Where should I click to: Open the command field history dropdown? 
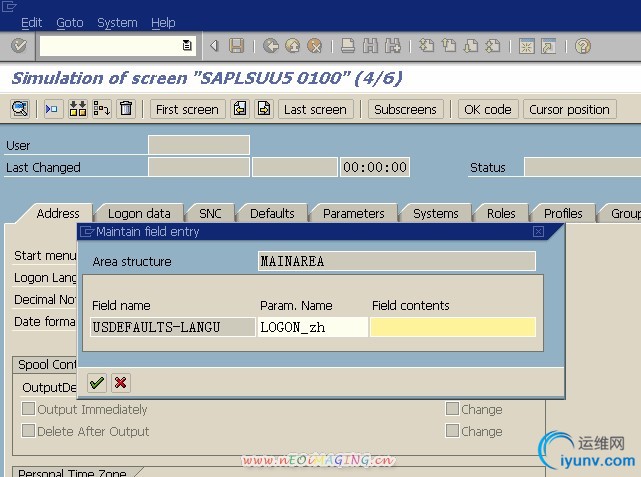click(x=187, y=45)
